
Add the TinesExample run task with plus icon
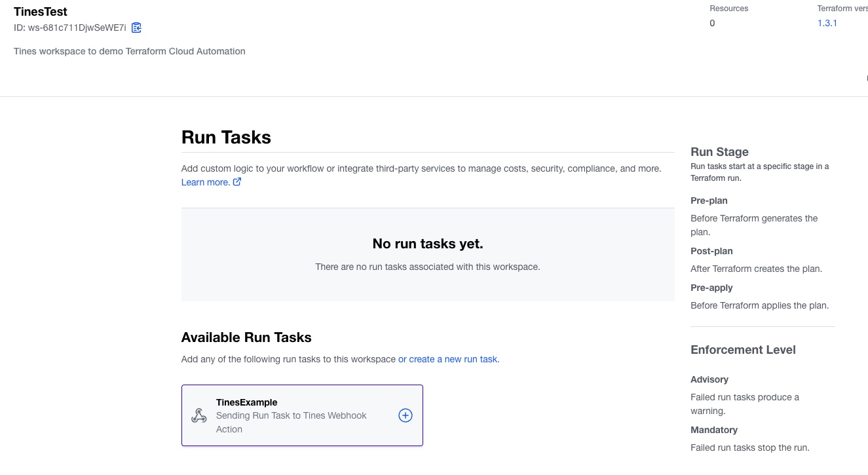pyautogui.click(x=406, y=415)
